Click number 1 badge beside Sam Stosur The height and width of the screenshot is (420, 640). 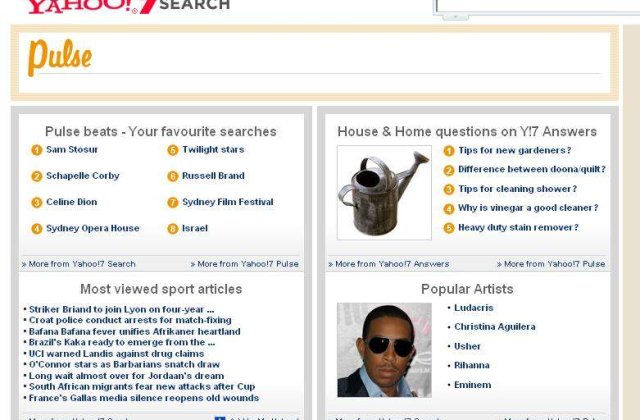pos(37,150)
